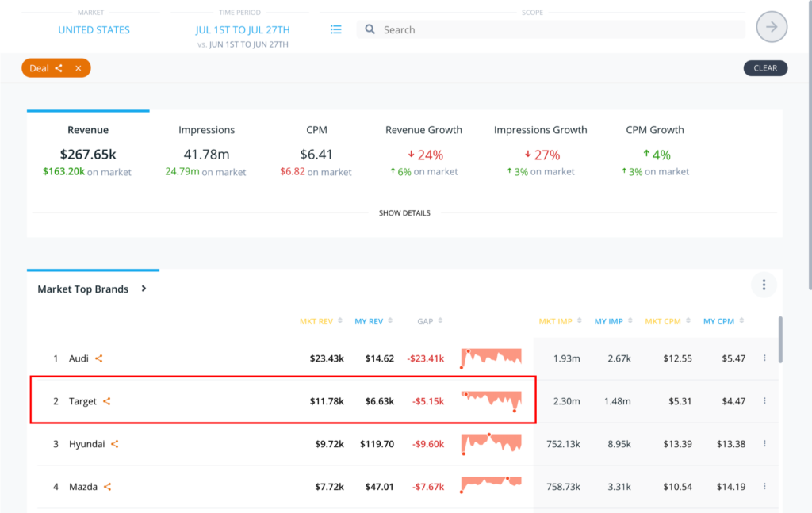Click Target my revenue $6.63k

click(380, 401)
